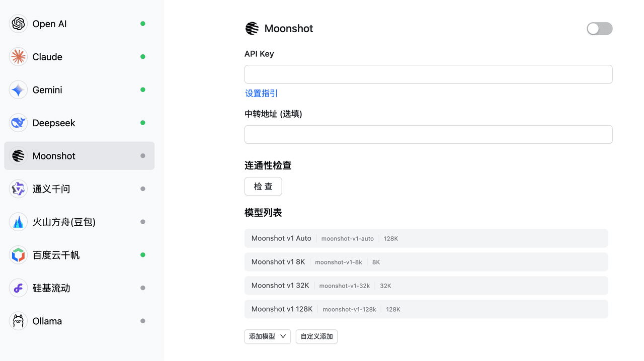644x361 pixels.
Task: Switch to 百度云千帆 provider
Action: [x=79, y=255]
